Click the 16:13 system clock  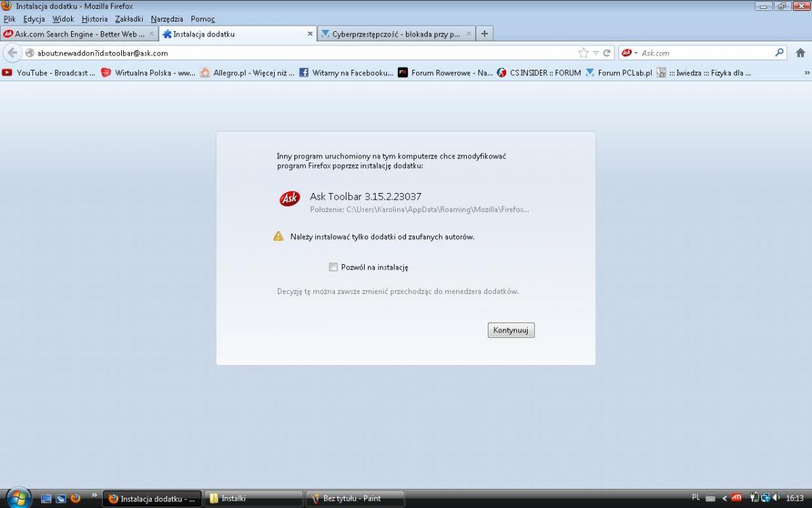[x=794, y=498]
